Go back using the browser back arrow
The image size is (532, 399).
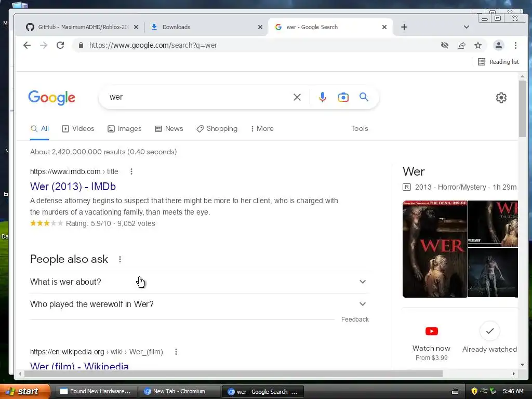(x=27, y=45)
